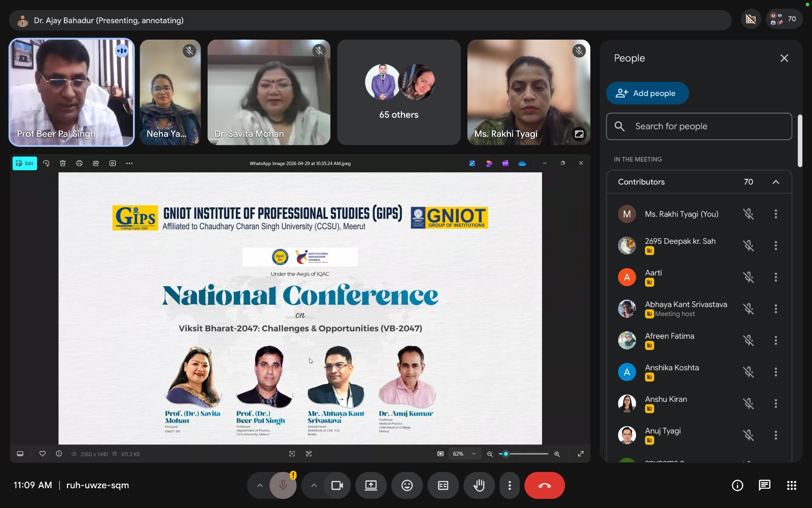Click the picture-in-picture icon on Rakhi Tyagi tile
The width and height of the screenshot is (812, 508).
pyautogui.click(x=579, y=134)
